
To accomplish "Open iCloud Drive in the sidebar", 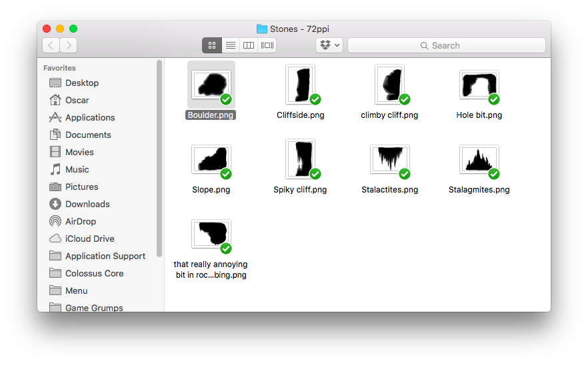I will 89,238.
